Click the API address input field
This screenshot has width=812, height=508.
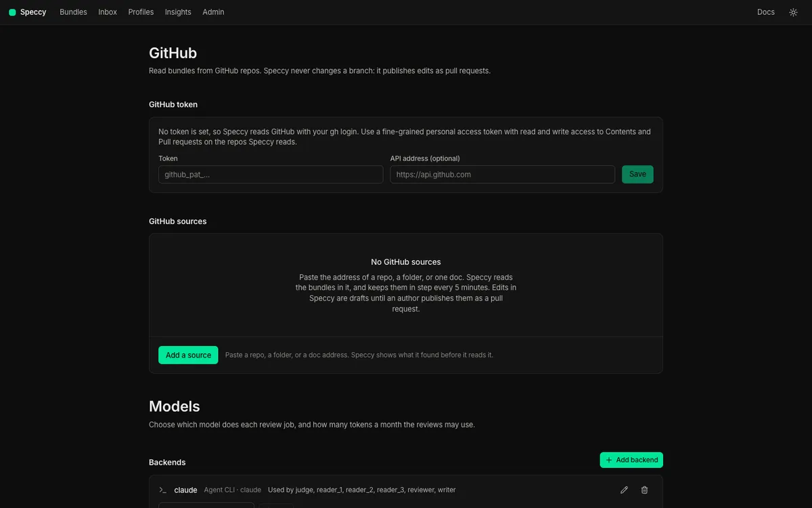503,174
